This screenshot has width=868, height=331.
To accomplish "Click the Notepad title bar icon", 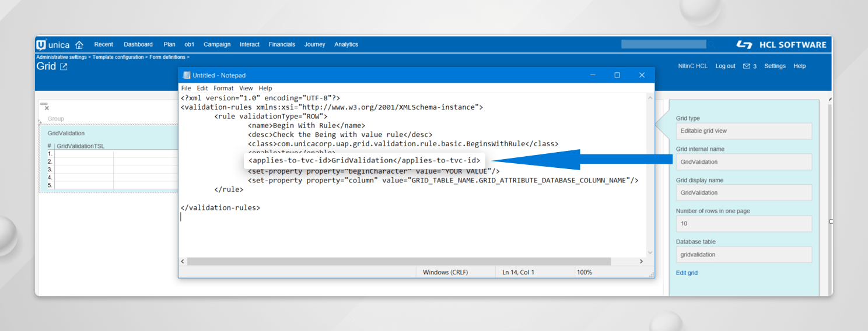I will click(187, 75).
